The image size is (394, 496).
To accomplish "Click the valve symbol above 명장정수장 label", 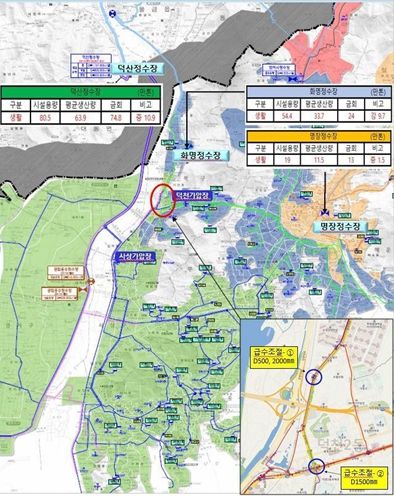I will point(324,212).
